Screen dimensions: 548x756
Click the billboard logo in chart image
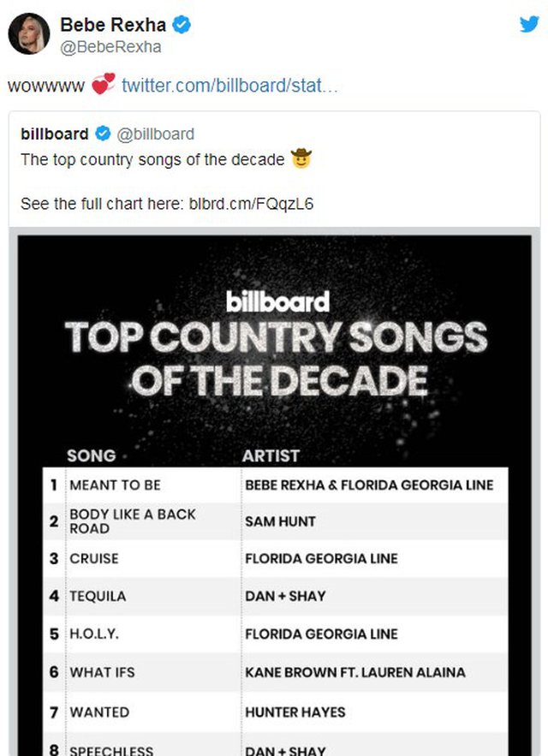(277, 302)
